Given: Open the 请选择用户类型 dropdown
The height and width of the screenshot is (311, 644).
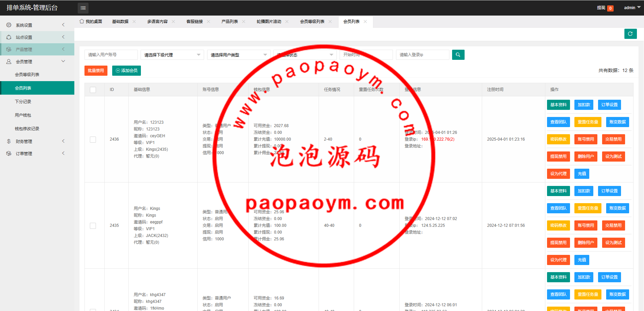Looking at the screenshot, I should click(239, 55).
